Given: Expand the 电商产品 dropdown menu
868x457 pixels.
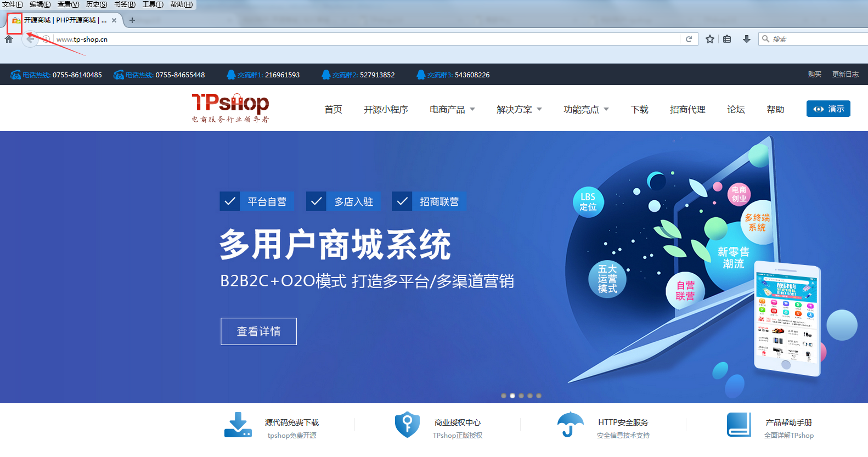Looking at the screenshot, I should point(452,109).
